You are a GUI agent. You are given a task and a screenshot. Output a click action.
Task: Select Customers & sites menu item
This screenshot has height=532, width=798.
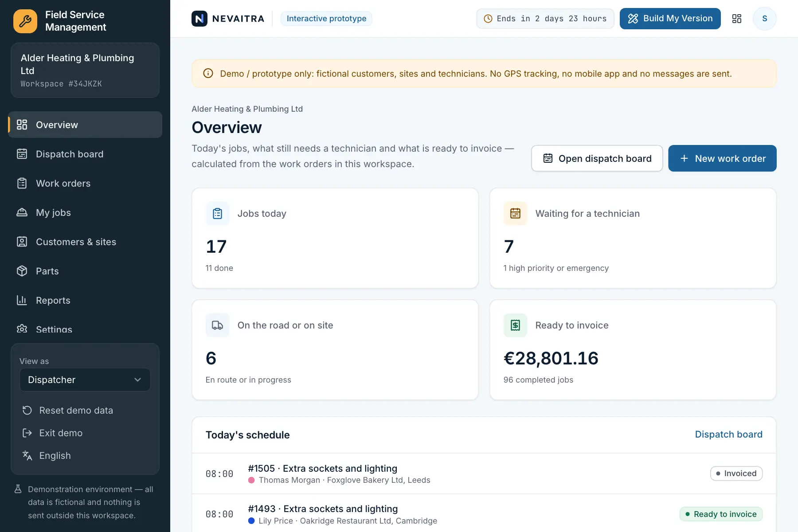point(85,242)
